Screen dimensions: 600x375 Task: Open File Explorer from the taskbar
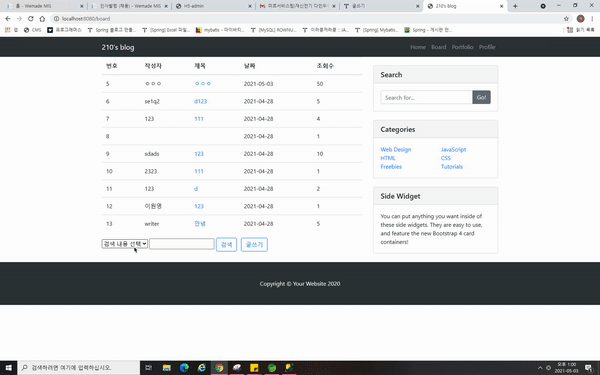(x=166, y=368)
